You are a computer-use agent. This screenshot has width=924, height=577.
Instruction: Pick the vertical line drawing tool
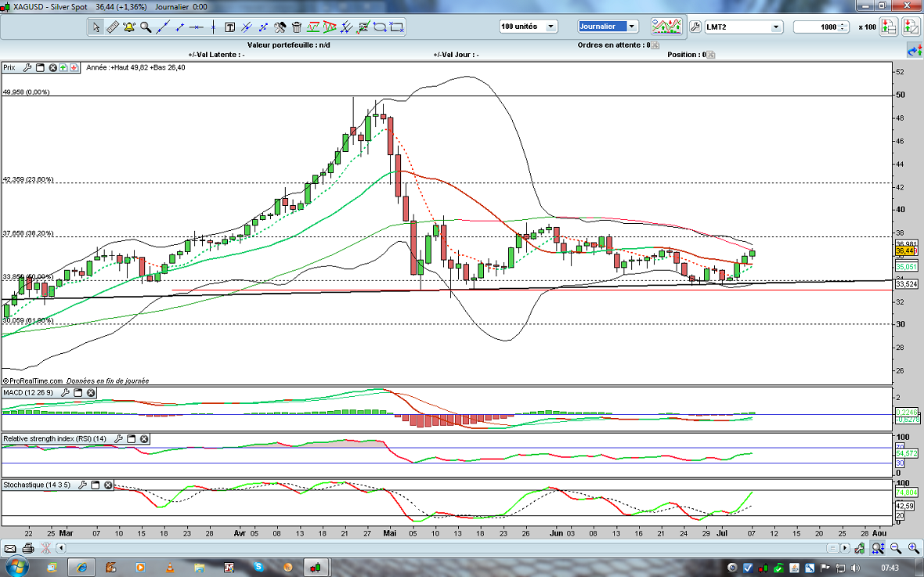(213, 27)
